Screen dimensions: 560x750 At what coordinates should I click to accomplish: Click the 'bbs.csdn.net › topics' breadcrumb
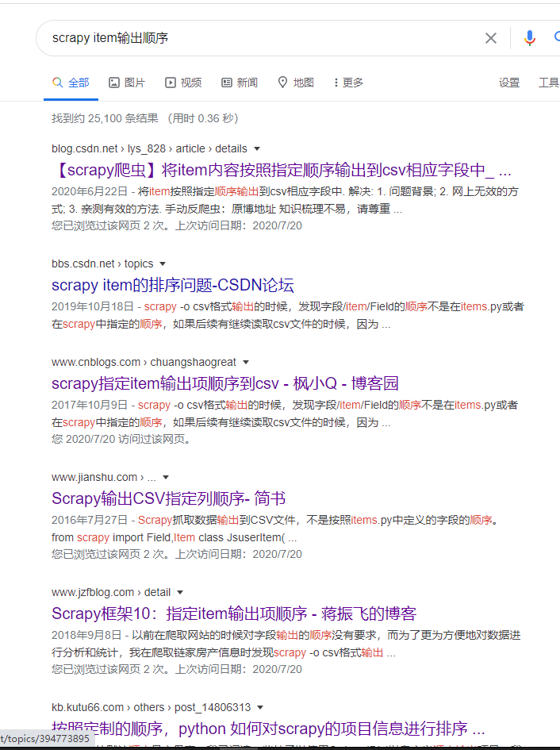pyautogui.click(x=102, y=264)
